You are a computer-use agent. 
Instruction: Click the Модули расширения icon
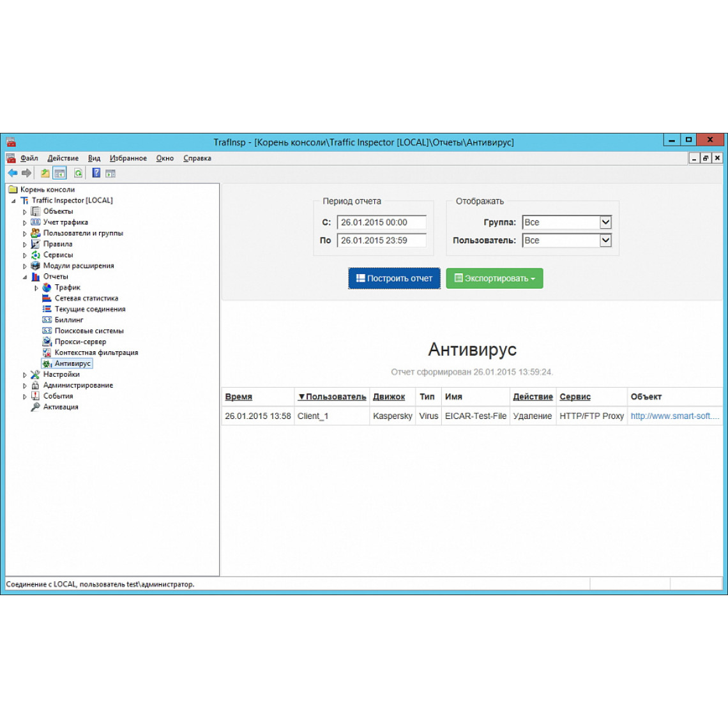(36, 266)
